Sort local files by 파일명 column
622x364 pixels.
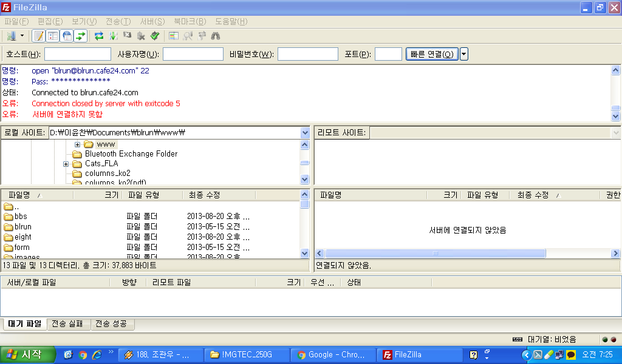coord(37,195)
